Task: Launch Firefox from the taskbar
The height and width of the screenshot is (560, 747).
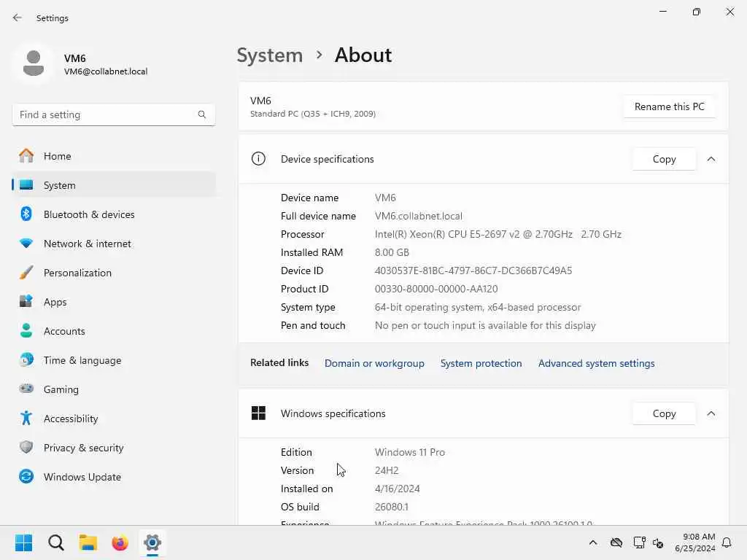Action: pos(120,542)
